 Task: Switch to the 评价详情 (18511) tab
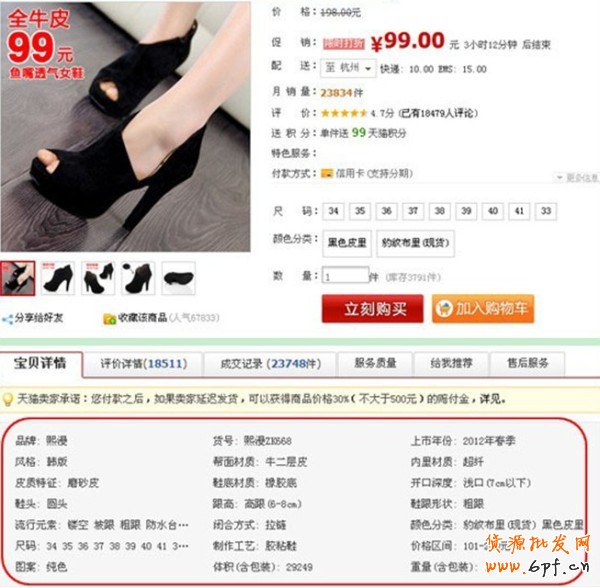point(143,364)
